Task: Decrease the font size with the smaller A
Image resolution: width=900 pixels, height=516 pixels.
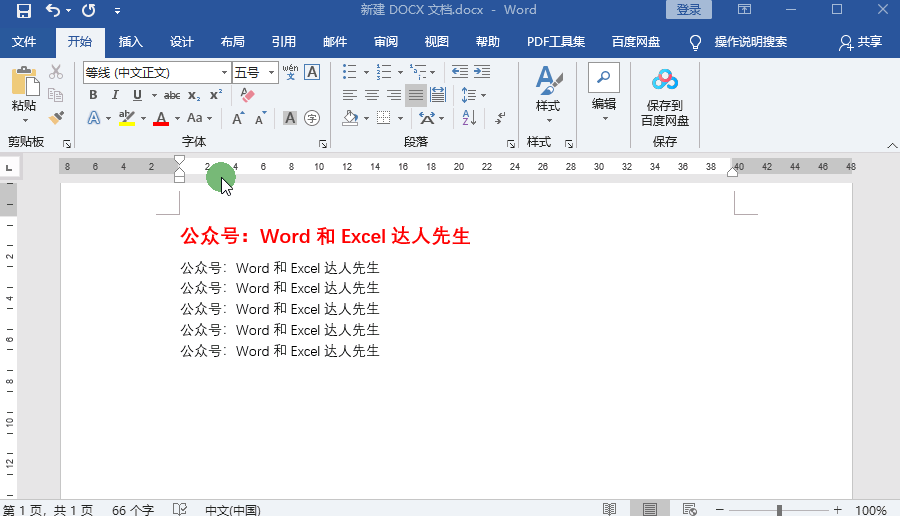Action: 261,118
